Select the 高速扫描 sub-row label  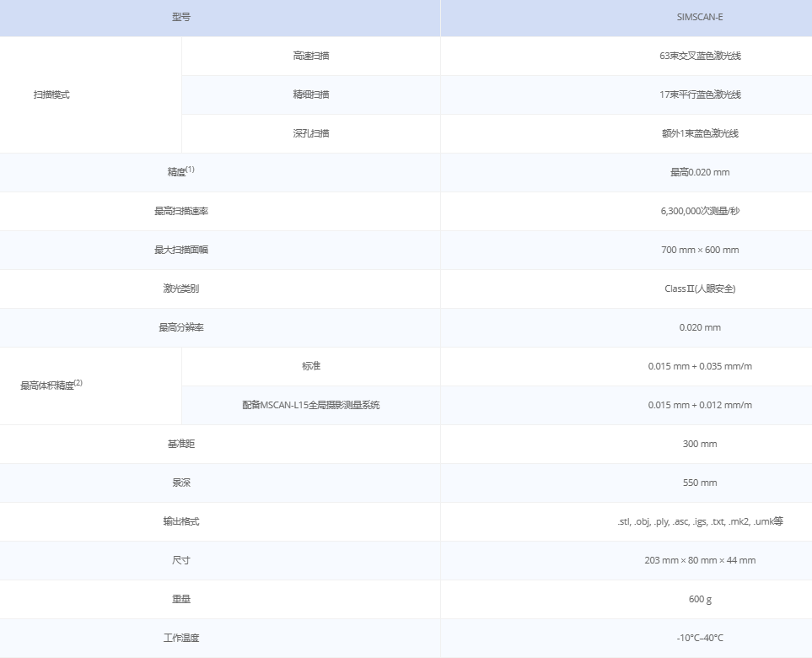pyautogui.click(x=310, y=56)
